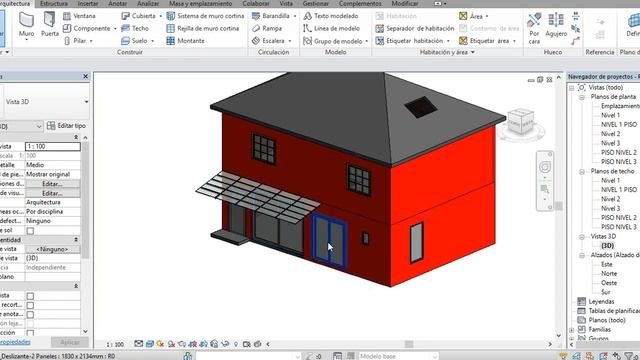Select the Barandilla railing tool

pyautogui.click(x=274, y=16)
